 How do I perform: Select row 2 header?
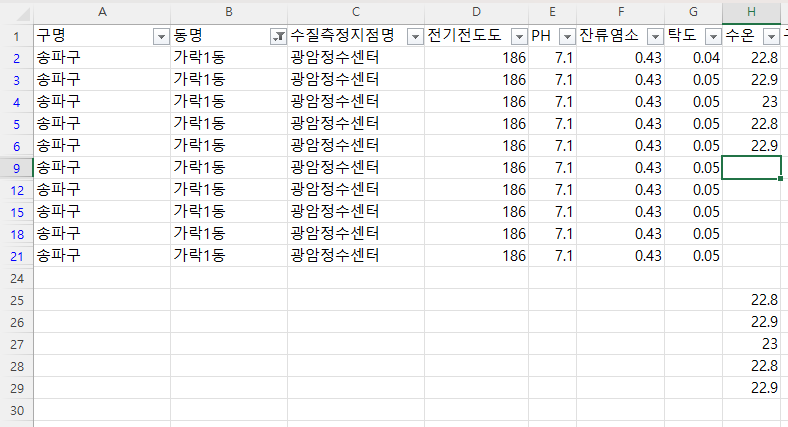[x=17, y=58]
